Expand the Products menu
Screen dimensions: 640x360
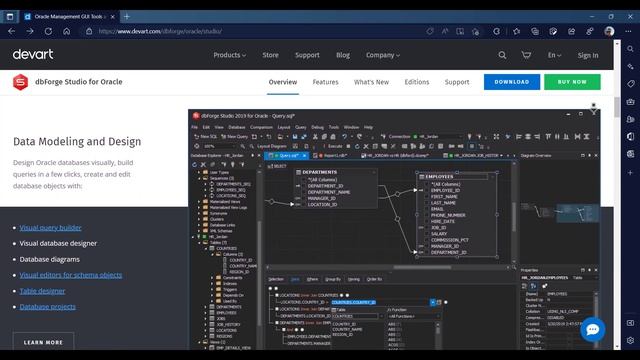click(229, 55)
